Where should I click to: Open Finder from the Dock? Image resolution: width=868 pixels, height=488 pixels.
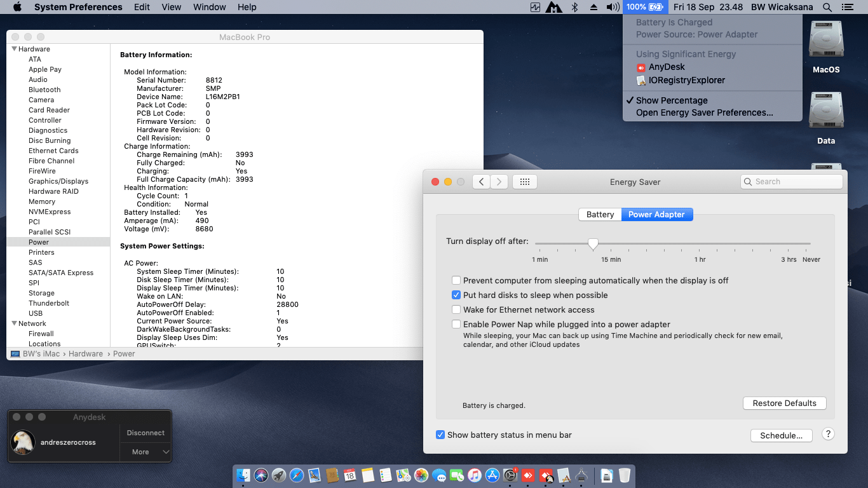(243, 475)
